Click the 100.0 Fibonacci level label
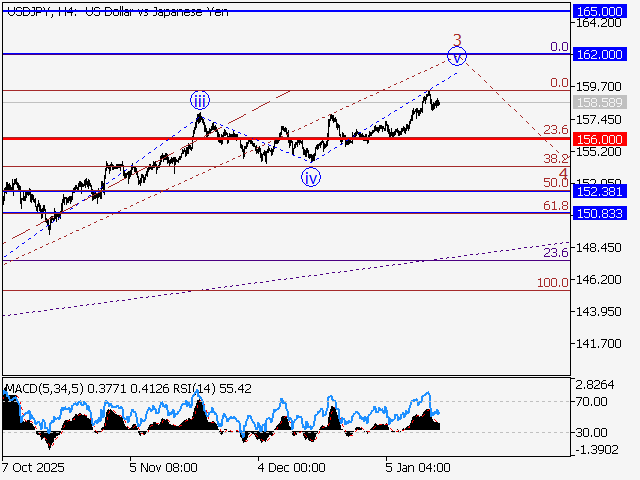Screen dimensions: 640x480 pyautogui.click(x=552, y=283)
